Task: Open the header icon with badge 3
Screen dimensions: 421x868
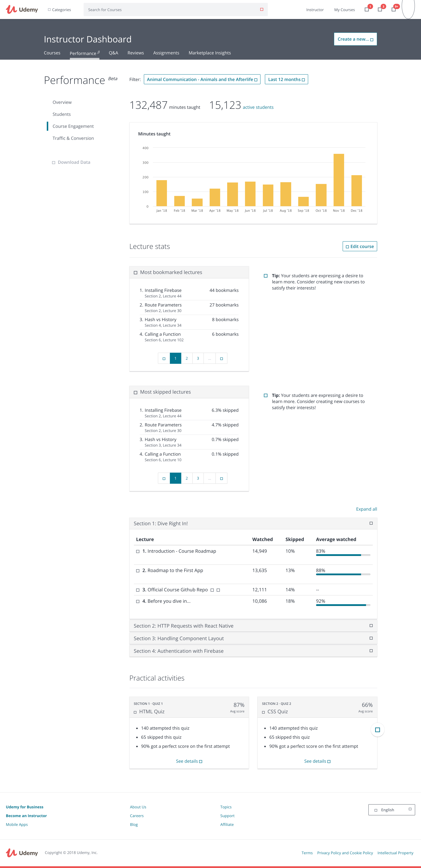Action: point(380,10)
